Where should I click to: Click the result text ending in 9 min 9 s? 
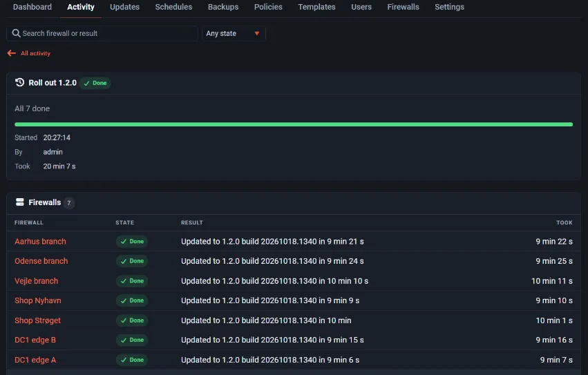pyautogui.click(x=270, y=300)
